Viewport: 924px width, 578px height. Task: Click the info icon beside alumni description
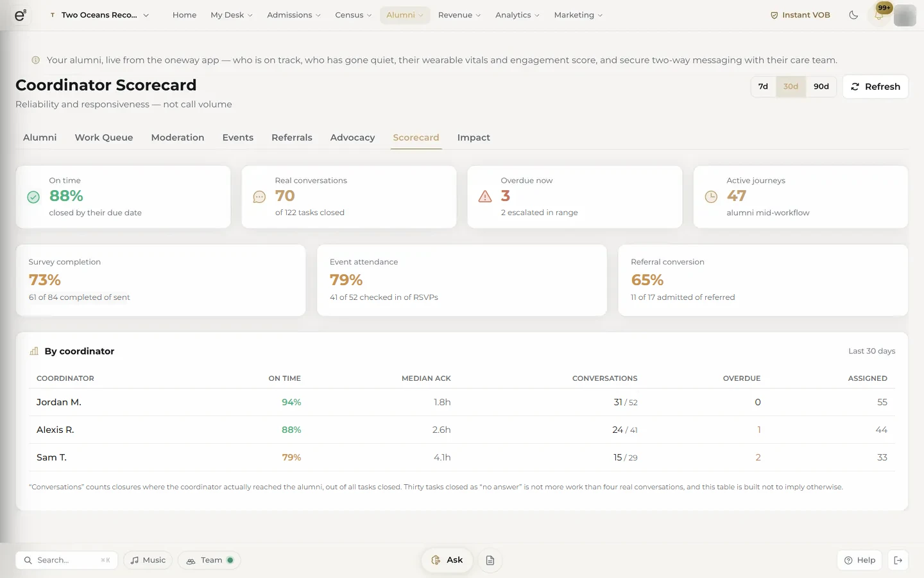point(36,60)
